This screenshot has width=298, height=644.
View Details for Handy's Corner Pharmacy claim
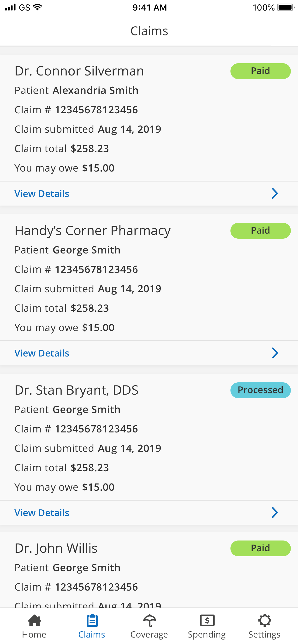pyautogui.click(x=42, y=353)
